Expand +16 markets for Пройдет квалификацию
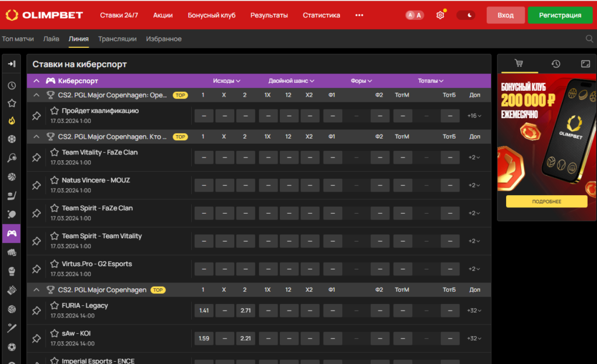The image size is (597, 364). coord(474,116)
